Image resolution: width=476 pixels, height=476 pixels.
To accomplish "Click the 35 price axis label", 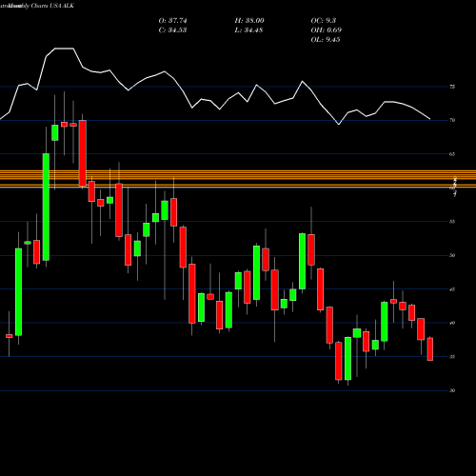I will click(x=452, y=357).
